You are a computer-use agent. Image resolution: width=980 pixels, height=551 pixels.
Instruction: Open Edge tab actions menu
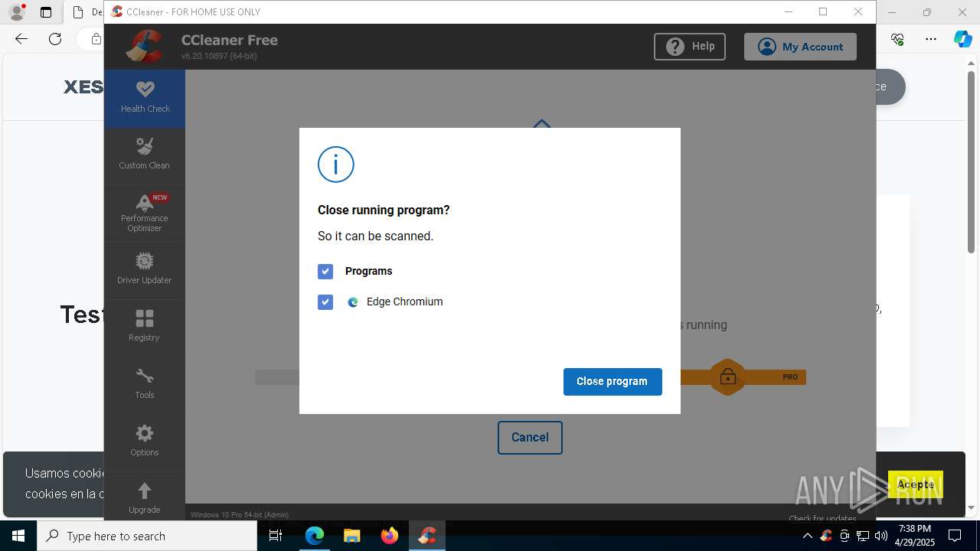point(46,12)
